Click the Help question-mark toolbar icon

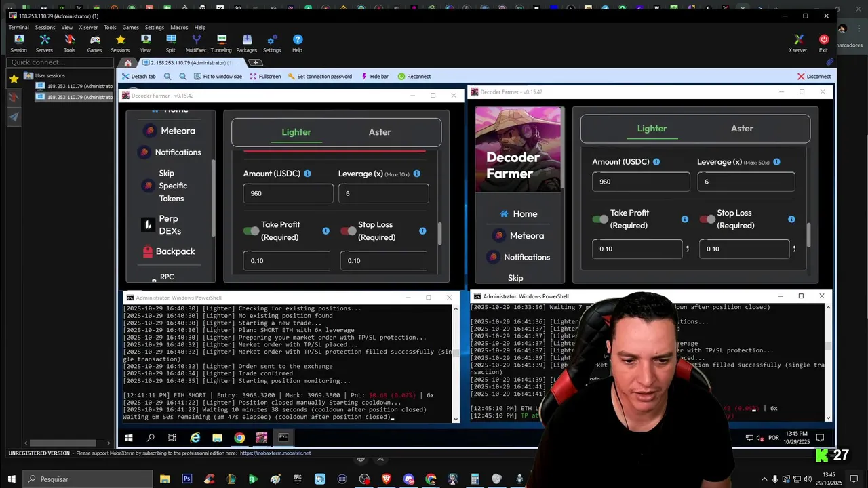point(297,43)
